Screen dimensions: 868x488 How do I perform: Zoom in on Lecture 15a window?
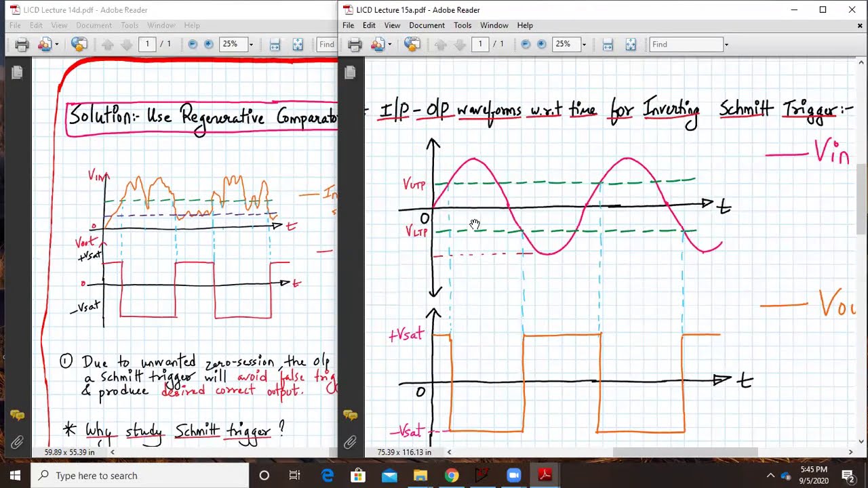tap(542, 45)
